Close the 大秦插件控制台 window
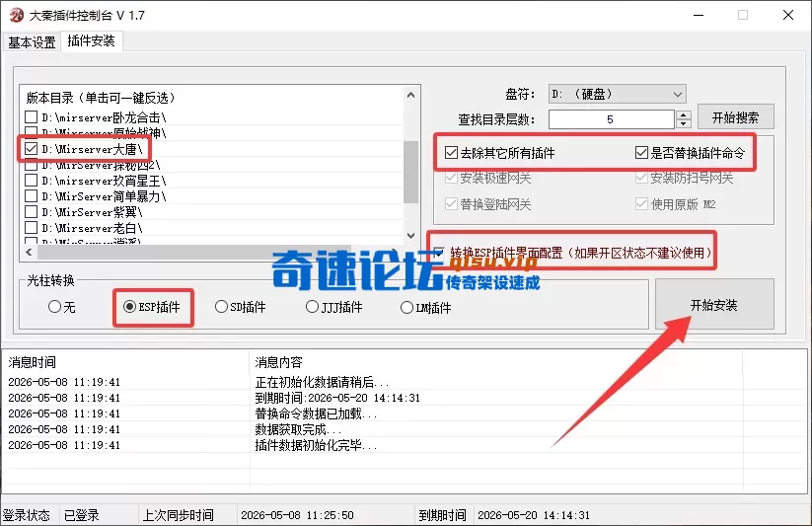Screen dimensions: 812x526 (x=788, y=15)
